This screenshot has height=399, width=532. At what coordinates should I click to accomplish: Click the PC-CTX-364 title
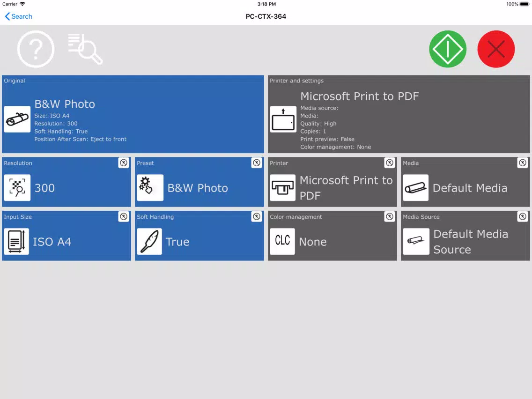click(x=266, y=16)
